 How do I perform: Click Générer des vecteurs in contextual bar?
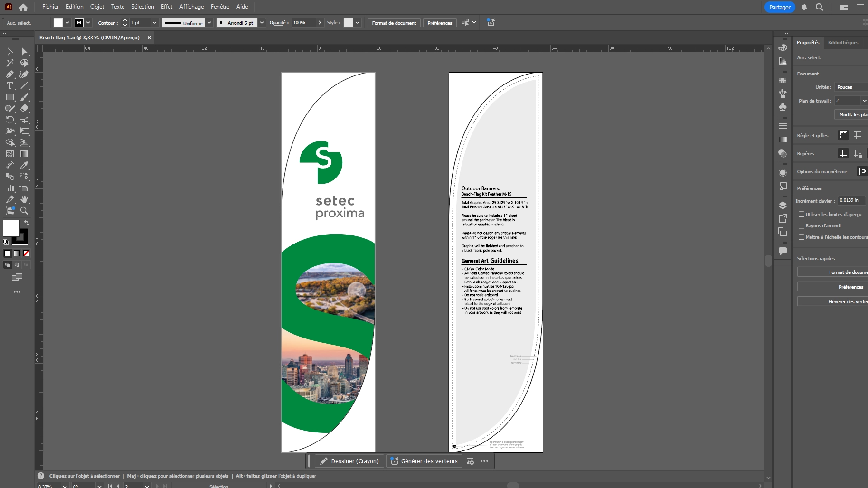tap(424, 461)
